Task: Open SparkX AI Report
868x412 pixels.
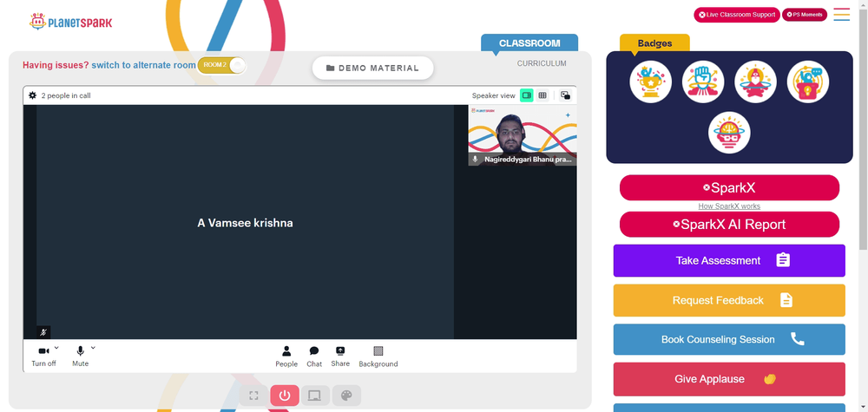Action: point(729,225)
